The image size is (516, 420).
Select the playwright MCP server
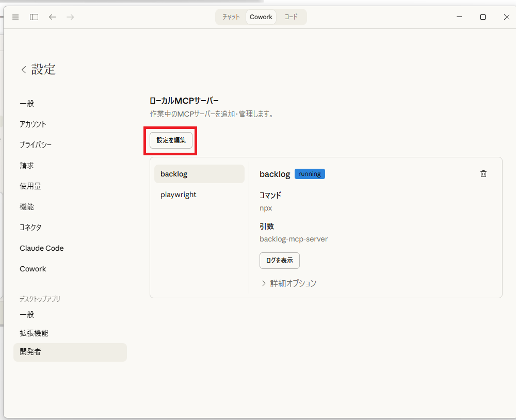[178, 195]
